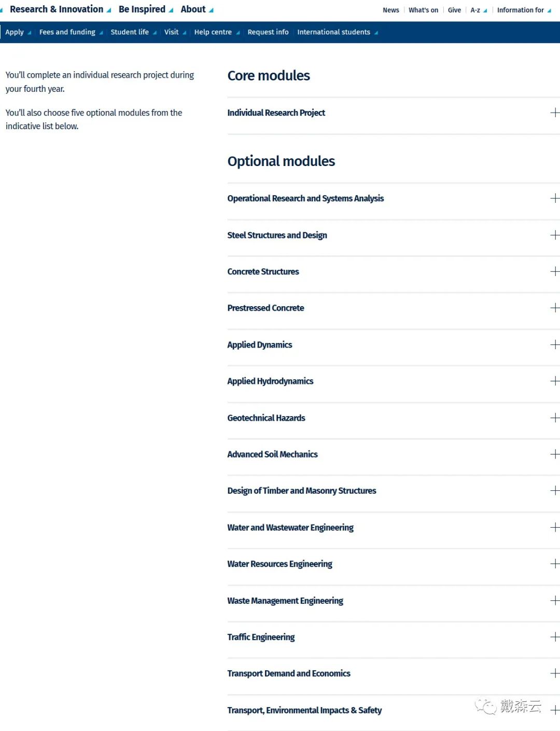Go to Request info page

pyautogui.click(x=268, y=32)
